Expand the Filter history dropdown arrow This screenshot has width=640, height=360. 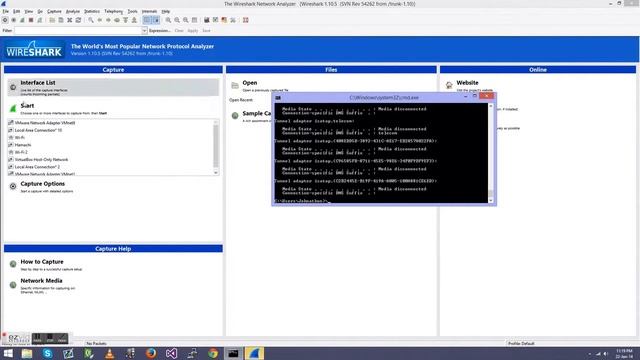pos(144,31)
